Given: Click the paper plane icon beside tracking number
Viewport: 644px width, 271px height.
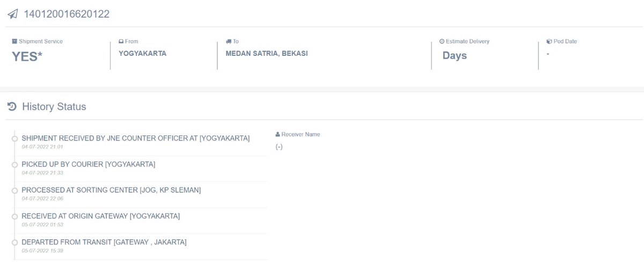Looking at the screenshot, I should point(12,14).
